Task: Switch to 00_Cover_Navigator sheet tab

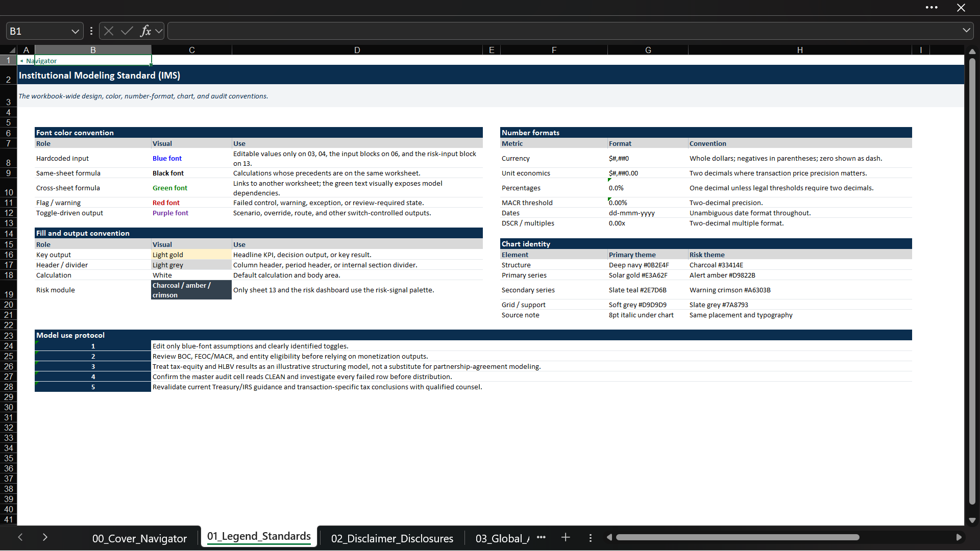Action: tap(139, 538)
